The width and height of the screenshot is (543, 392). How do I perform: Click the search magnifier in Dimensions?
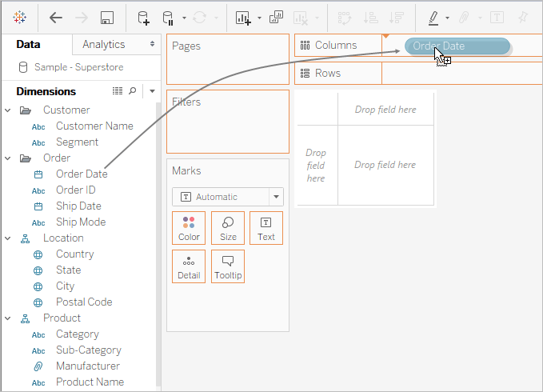point(133,91)
